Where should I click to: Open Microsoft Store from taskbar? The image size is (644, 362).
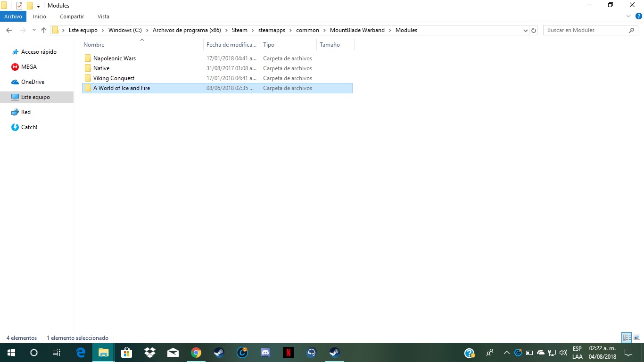click(126, 353)
